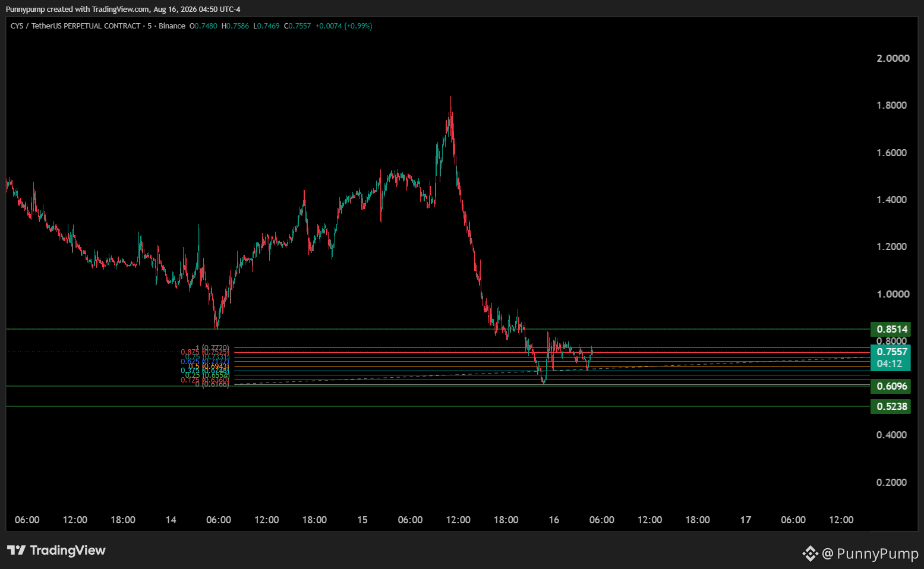Click the change value +0.0074 (+0.99%)
Viewport: 924px width, 569px height.
(x=343, y=26)
